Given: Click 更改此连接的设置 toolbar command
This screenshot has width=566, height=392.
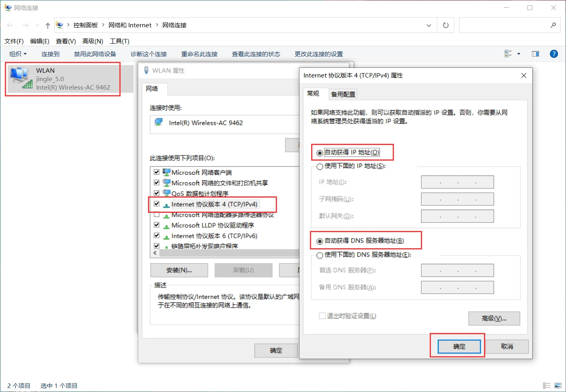Looking at the screenshot, I should click(x=319, y=54).
